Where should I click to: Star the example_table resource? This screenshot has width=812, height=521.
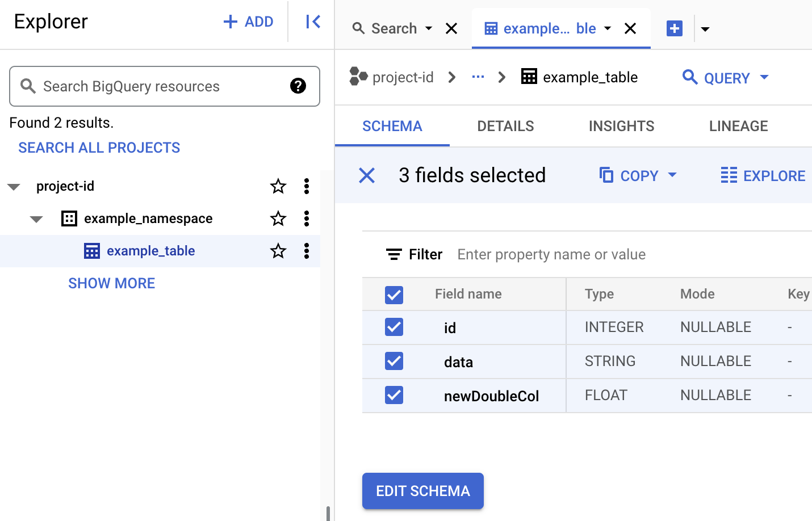[278, 251]
